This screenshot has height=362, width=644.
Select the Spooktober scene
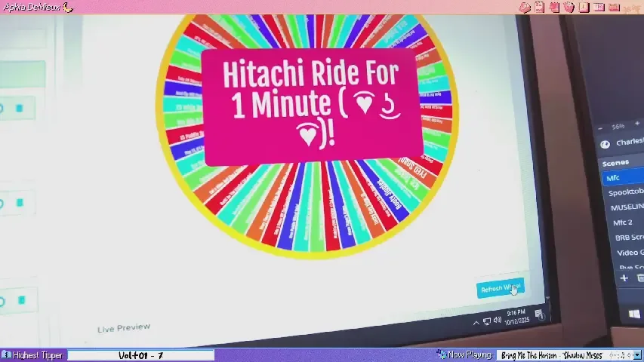[626, 192]
